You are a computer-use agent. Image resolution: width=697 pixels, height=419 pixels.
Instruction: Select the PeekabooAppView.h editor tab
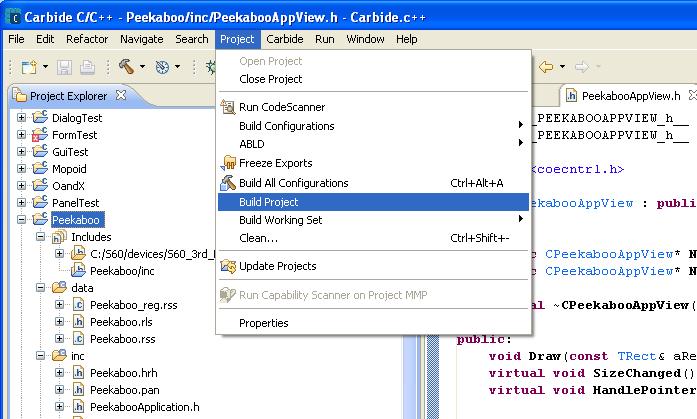pyautogui.click(x=631, y=96)
